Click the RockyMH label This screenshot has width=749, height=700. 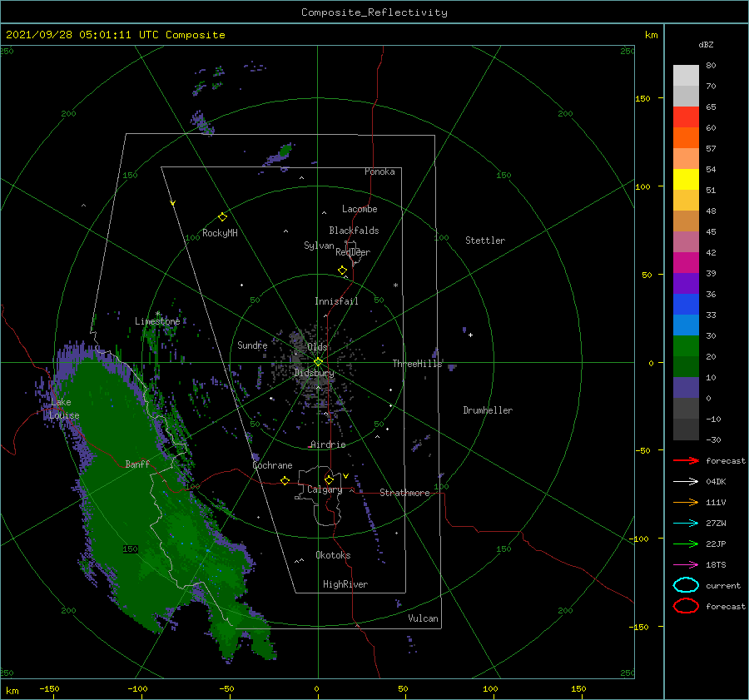pos(220,233)
